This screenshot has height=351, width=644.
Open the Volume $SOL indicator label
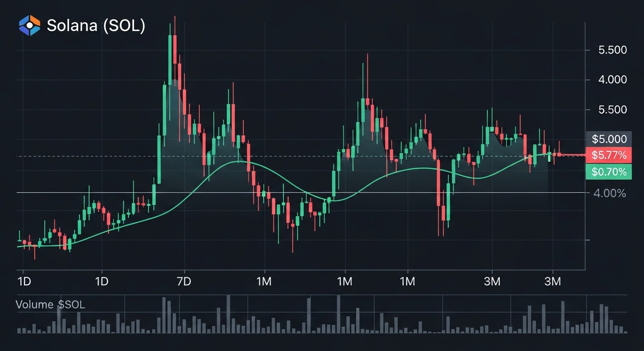coord(50,305)
